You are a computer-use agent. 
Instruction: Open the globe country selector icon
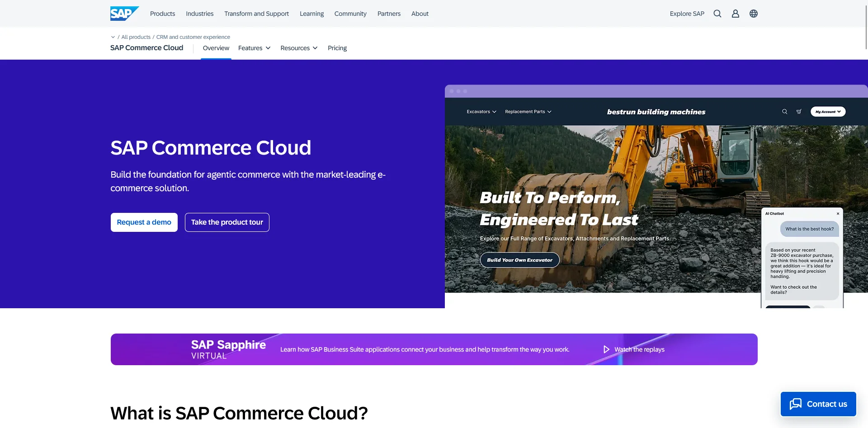click(754, 14)
